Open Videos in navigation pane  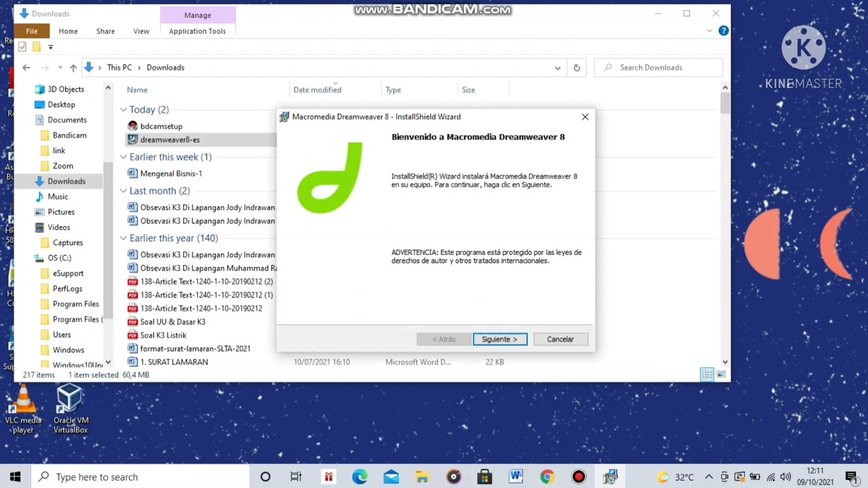pos(58,227)
